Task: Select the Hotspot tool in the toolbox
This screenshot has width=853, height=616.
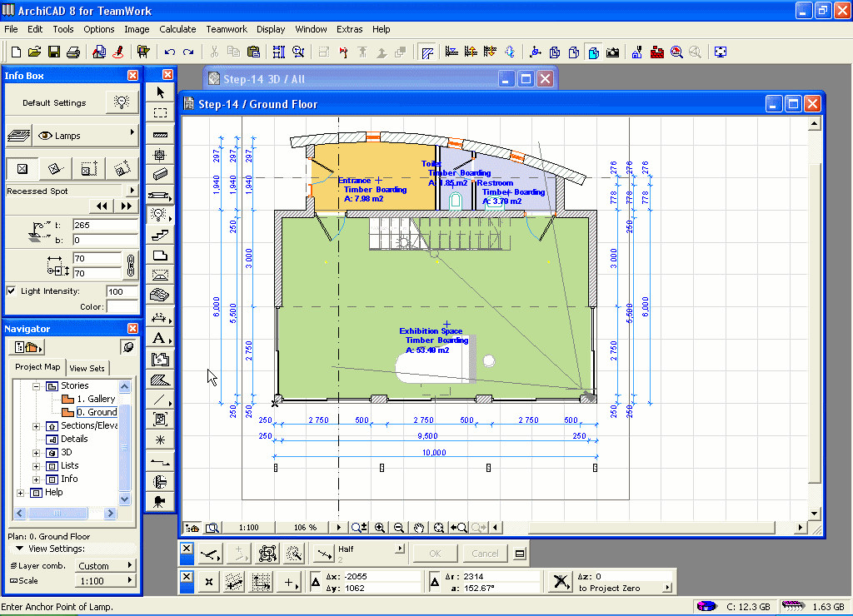Action: click(160, 440)
